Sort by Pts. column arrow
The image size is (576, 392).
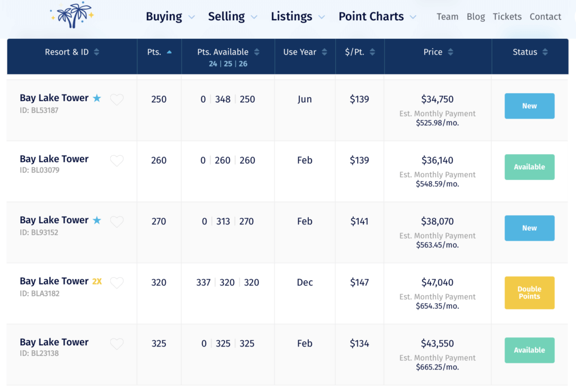(169, 52)
